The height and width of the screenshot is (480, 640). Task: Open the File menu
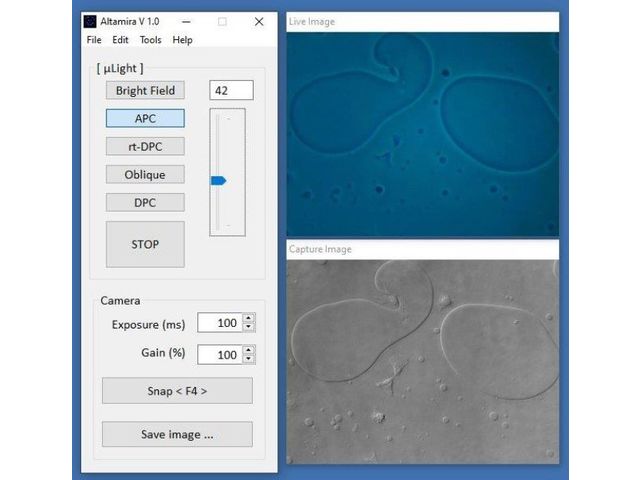click(94, 40)
